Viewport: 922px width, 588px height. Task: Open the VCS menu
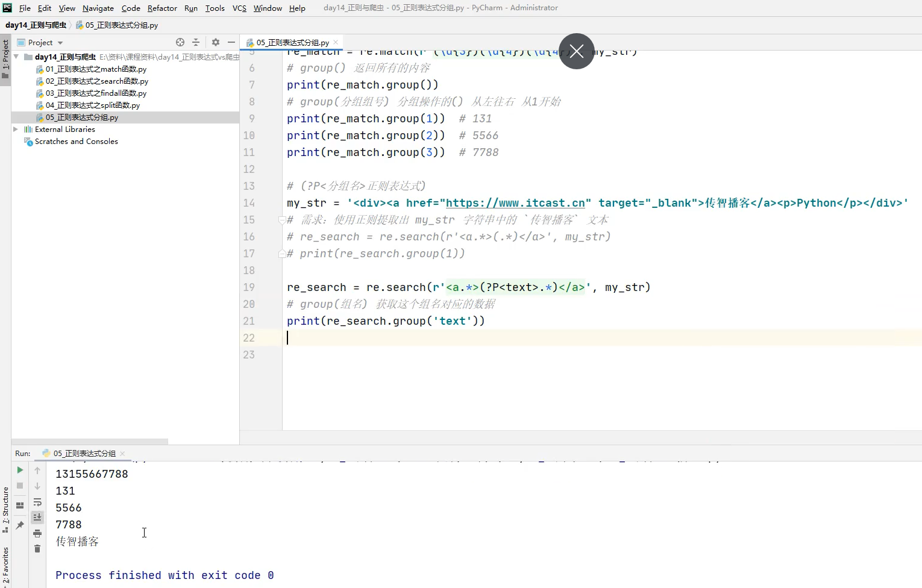tap(239, 8)
